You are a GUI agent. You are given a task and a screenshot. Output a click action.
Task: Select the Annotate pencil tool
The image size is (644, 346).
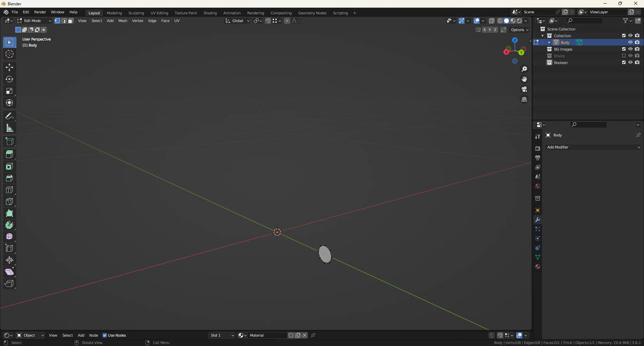click(10, 116)
